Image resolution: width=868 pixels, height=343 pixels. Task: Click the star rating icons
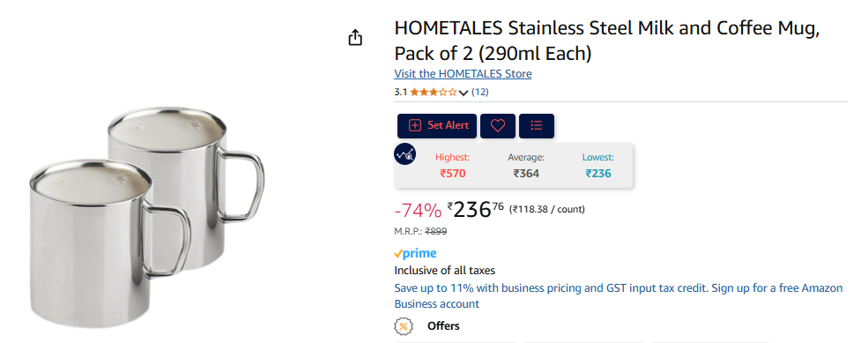(434, 93)
